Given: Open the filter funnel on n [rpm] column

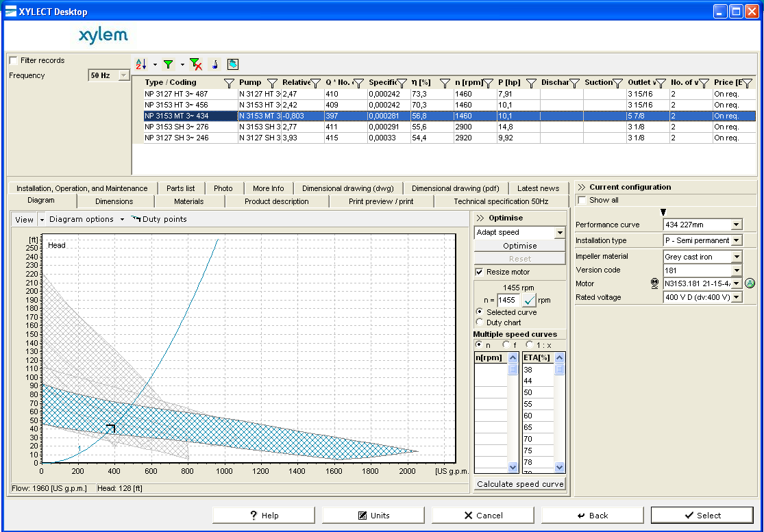Looking at the screenshot, I should [x=488, y=84].
